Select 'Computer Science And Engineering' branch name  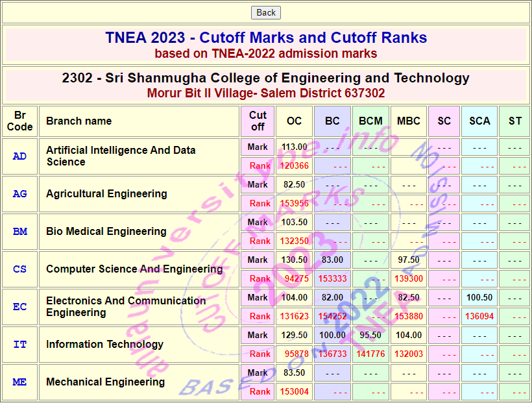(x=134, y=269)
